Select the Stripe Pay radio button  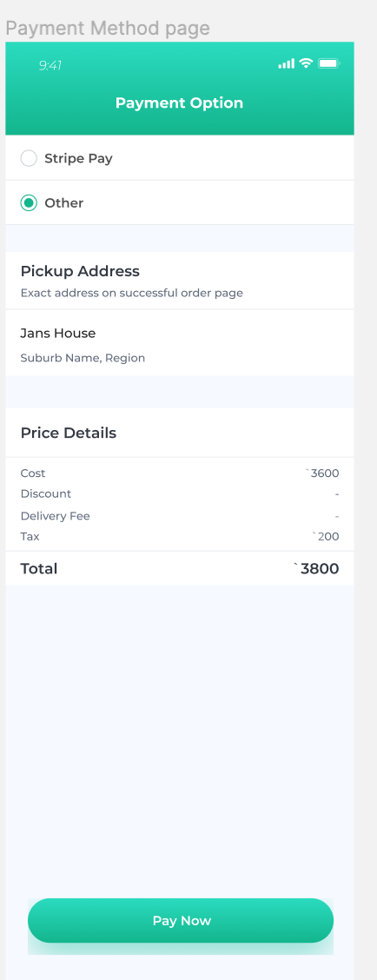(x=29, y=158)
